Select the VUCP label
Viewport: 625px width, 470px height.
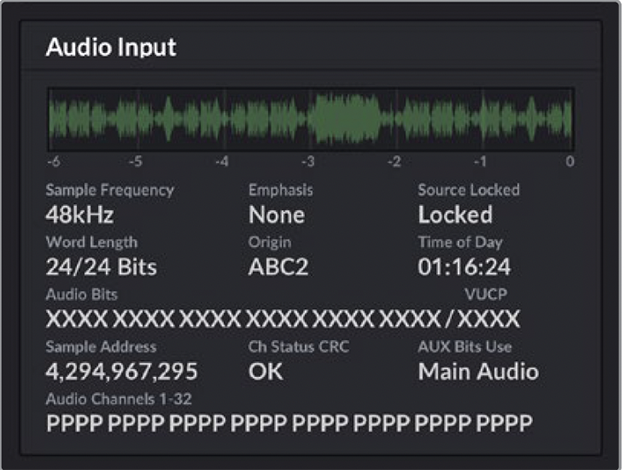coord(486,296)
